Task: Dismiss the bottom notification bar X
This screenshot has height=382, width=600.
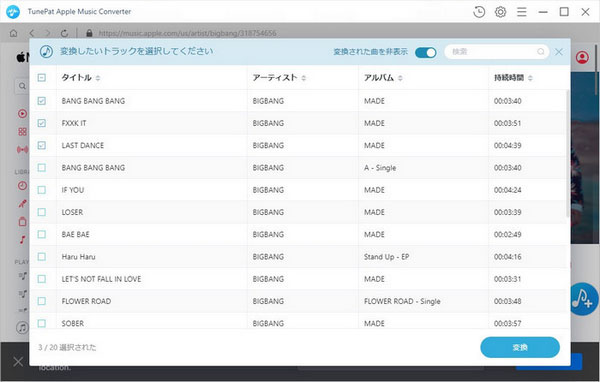Action: click(x=18, y=361)
